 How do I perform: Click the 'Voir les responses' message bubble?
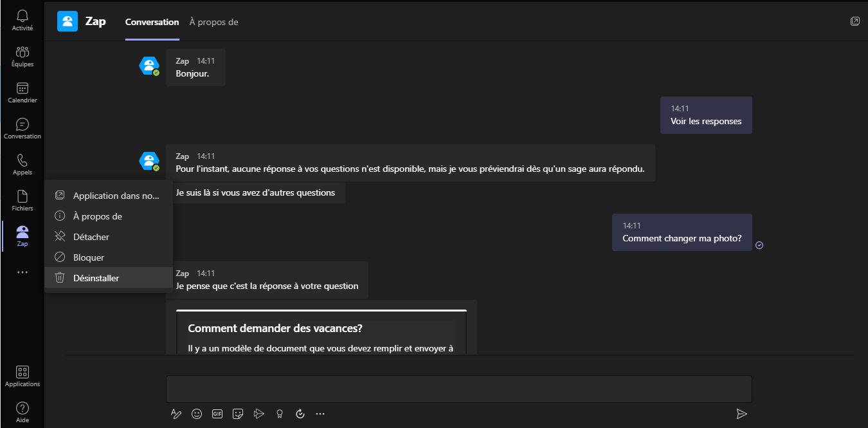(706, 115)
